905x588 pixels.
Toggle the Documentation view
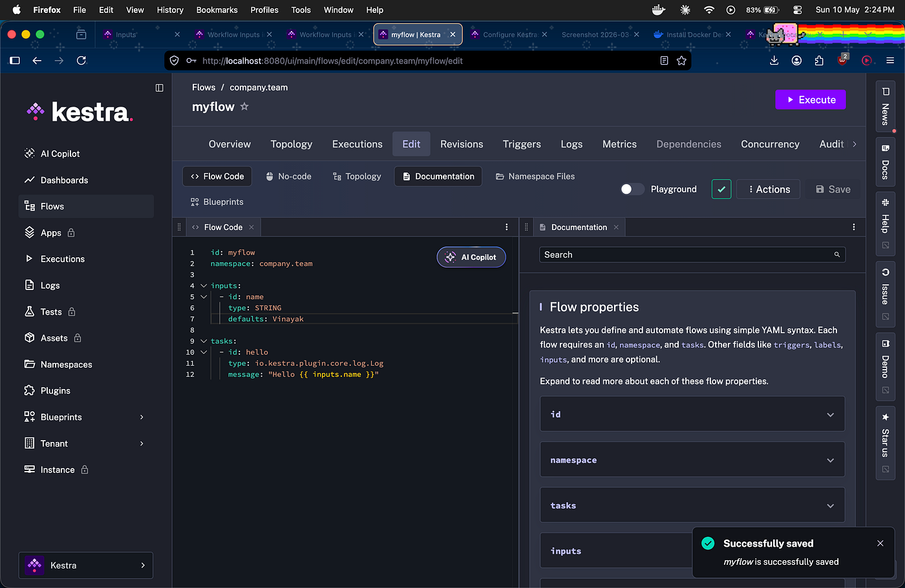[x=438, y=176]
